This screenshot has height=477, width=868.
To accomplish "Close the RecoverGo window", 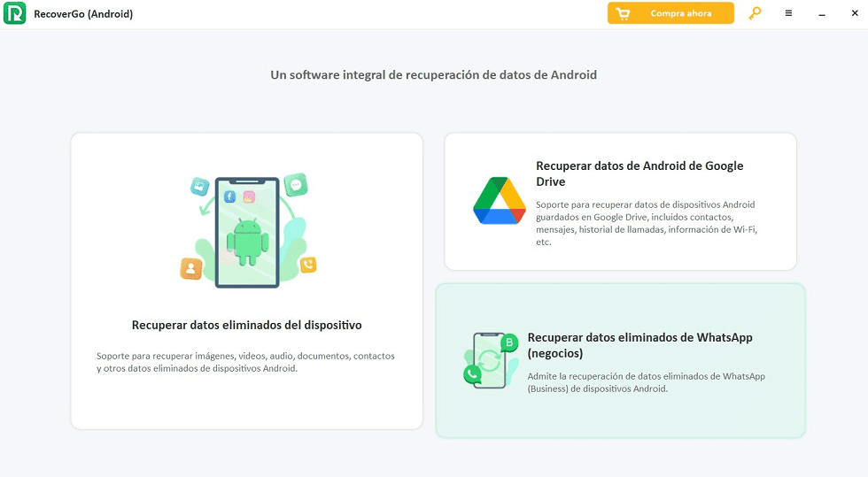I will (x=855, y=13).
